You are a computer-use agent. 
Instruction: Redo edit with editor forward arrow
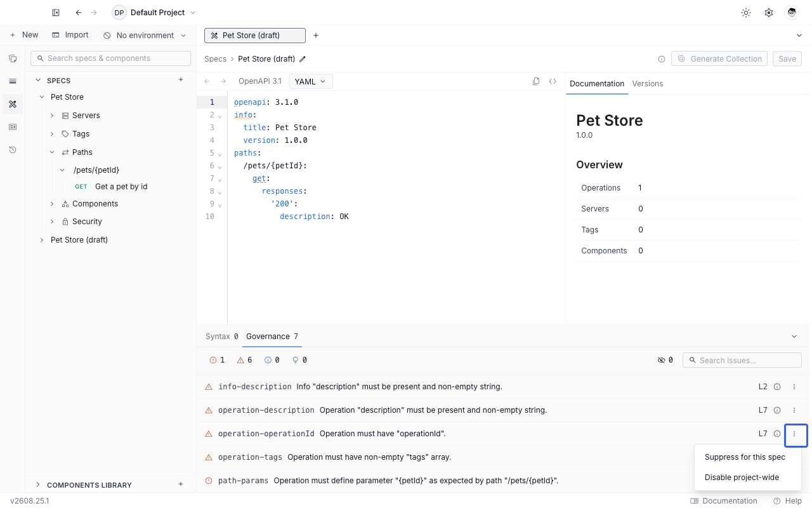click(x=223, y=81)
